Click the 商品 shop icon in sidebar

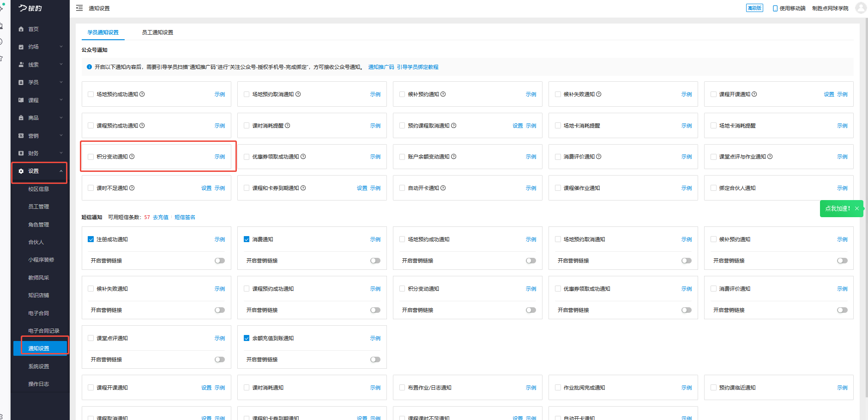point(21,118)
